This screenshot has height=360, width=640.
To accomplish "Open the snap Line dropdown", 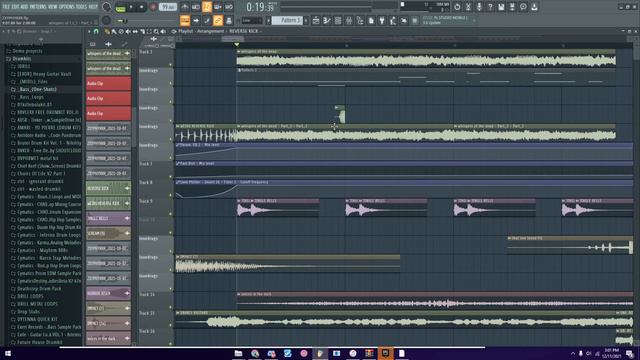I will coord(252,20).
